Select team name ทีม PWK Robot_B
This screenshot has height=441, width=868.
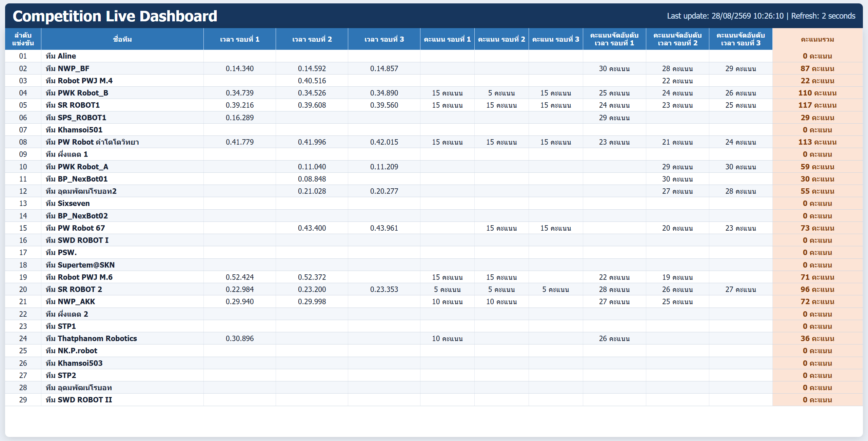click(x=77, y=93)
